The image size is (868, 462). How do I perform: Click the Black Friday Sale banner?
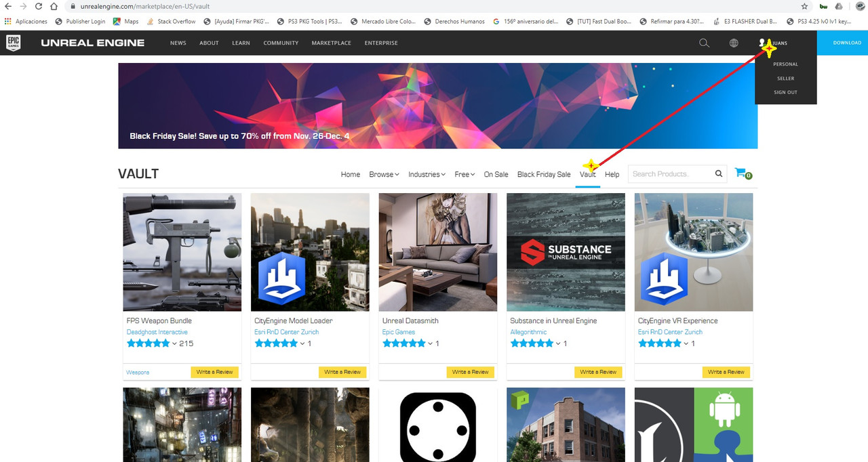438,106
